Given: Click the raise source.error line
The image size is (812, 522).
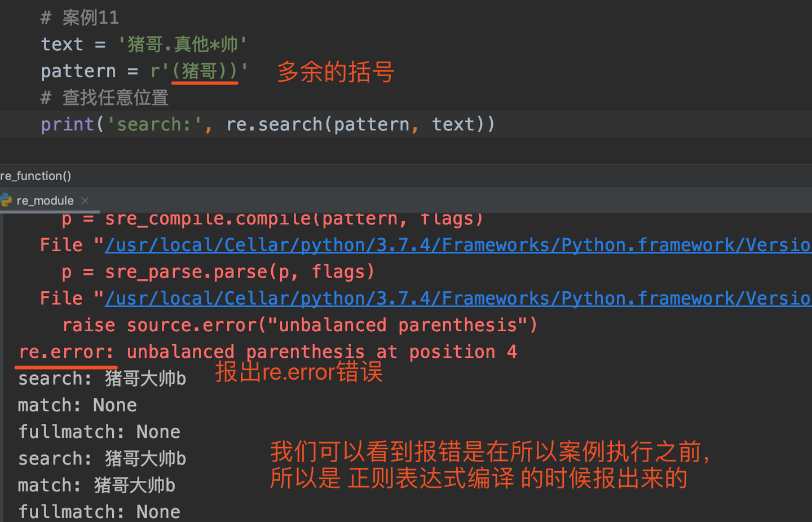Looking at the screenshot, I should point(299,324).
